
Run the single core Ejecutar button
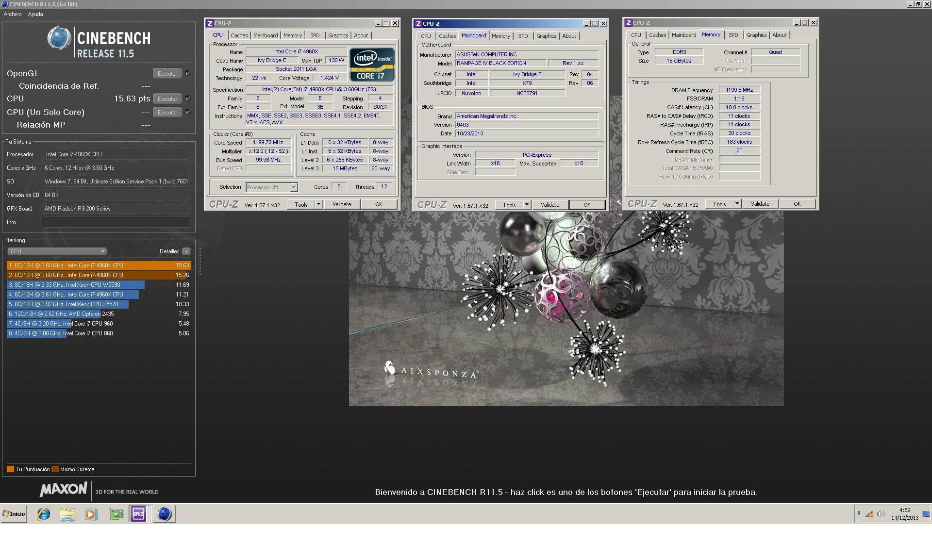[x=167, y=113]
